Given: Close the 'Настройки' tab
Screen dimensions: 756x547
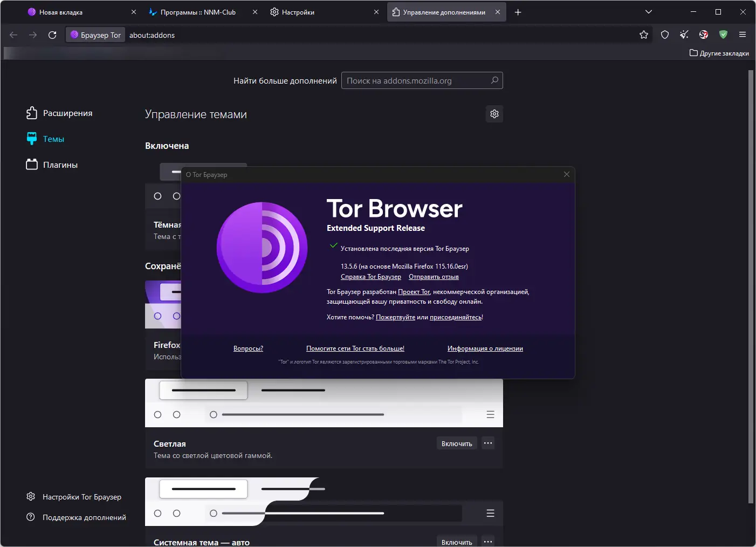Looking at the screenshot, I should (x=376, y=12).
